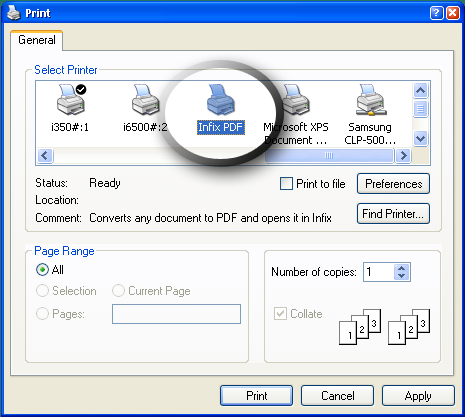
Task: Choose the Current Page radio button
Action: pyautogui.click(x=118, y=291)
